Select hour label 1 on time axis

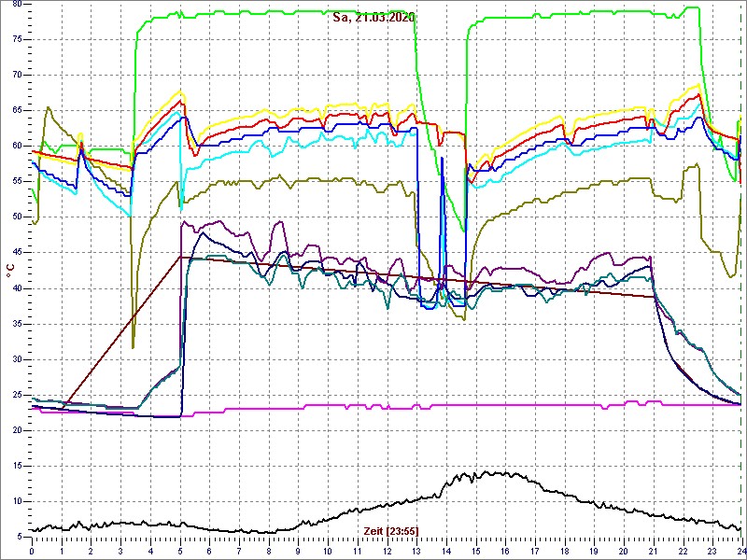(62, 551)
